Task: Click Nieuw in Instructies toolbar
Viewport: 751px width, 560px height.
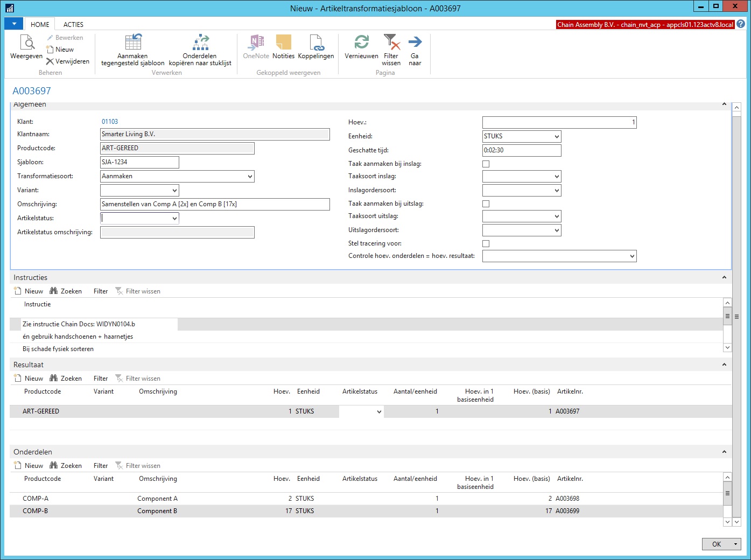Action: point(29,291)
